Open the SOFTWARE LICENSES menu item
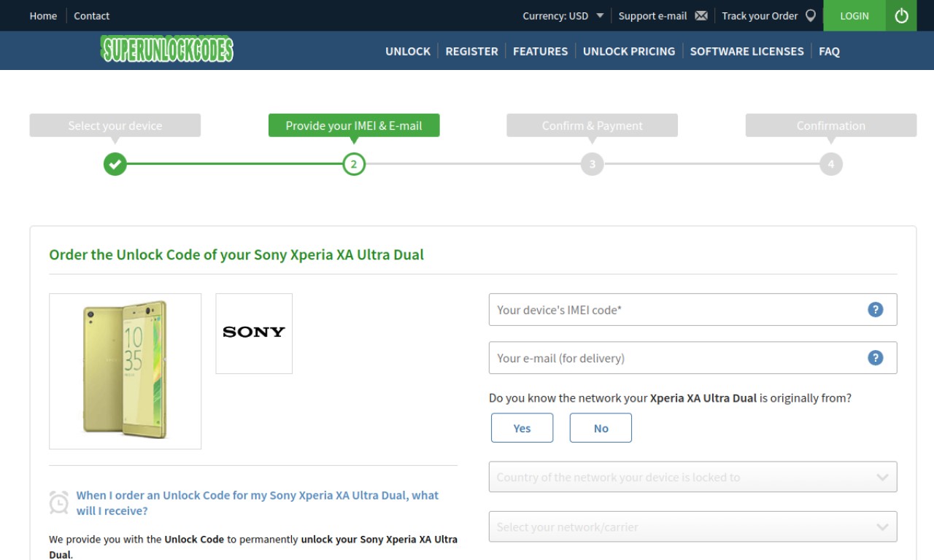 746,51
